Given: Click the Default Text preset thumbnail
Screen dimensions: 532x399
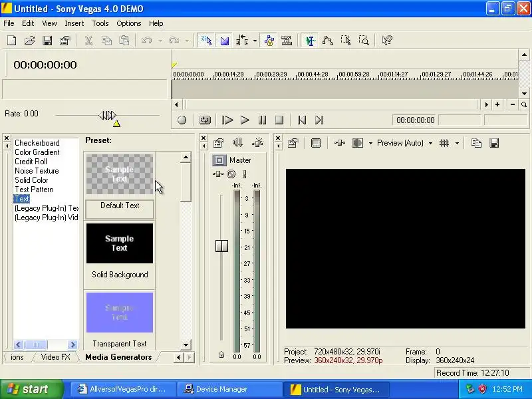Looking at the screenshot, I should [x=120, y=174].
